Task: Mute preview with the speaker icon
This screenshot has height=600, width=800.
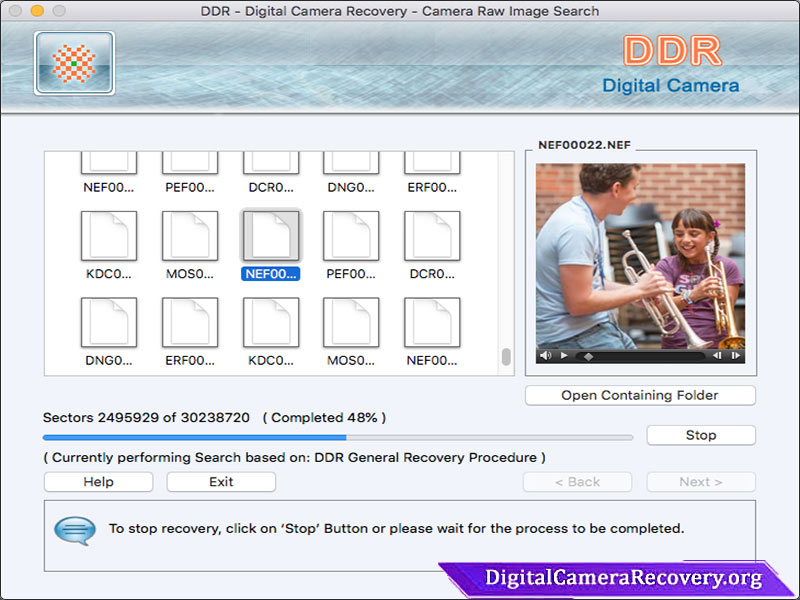Action: click(x=546, y=356)
